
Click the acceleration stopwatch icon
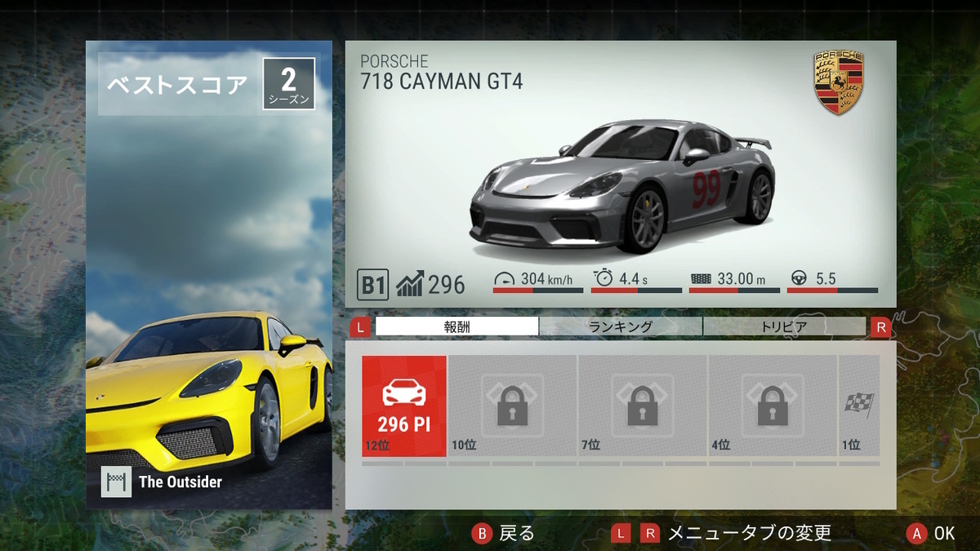pyautogui.click(x=603, y=278)
